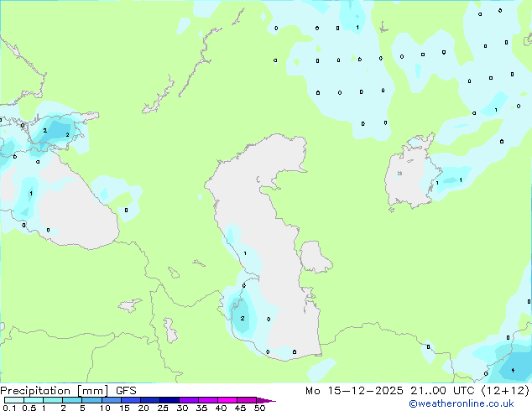Select the 0.5–1 mm legend color swatch
Image resolution: width=532 pixels, height=411 pixels.
coord(34,400)
